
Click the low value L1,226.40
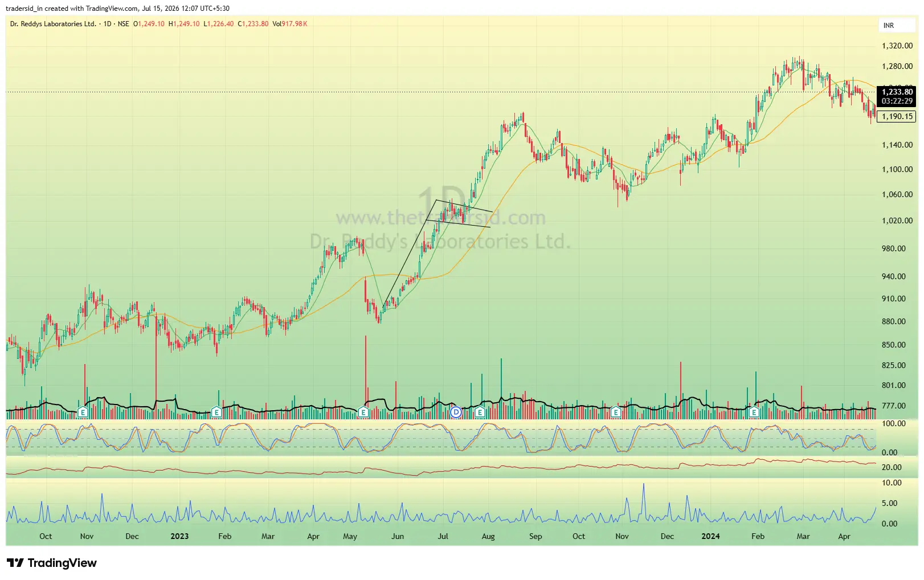[x=219, y=24]
